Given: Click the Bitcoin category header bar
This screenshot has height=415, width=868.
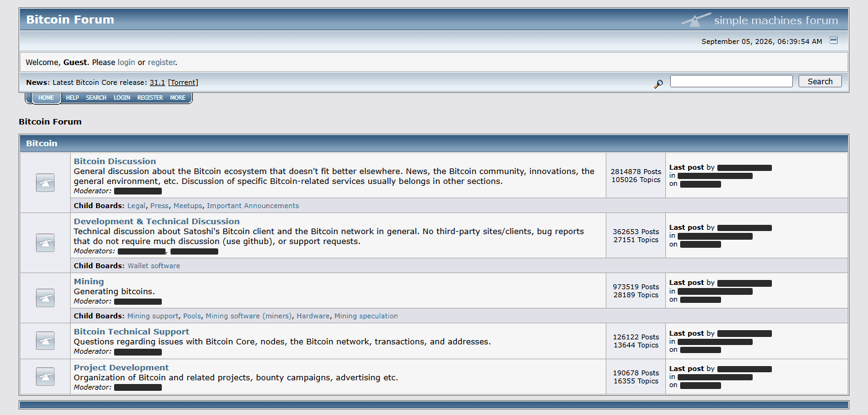Looking at the screenshot, I should [x=433, y=143].
